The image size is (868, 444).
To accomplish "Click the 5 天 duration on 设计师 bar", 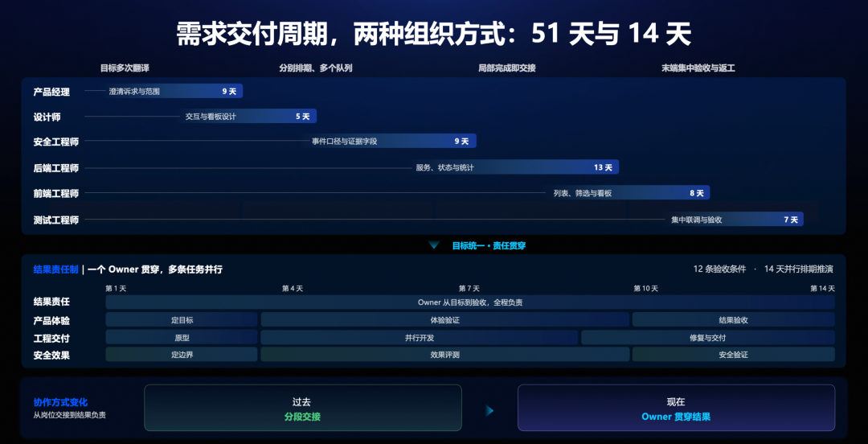I will [303, 117].
